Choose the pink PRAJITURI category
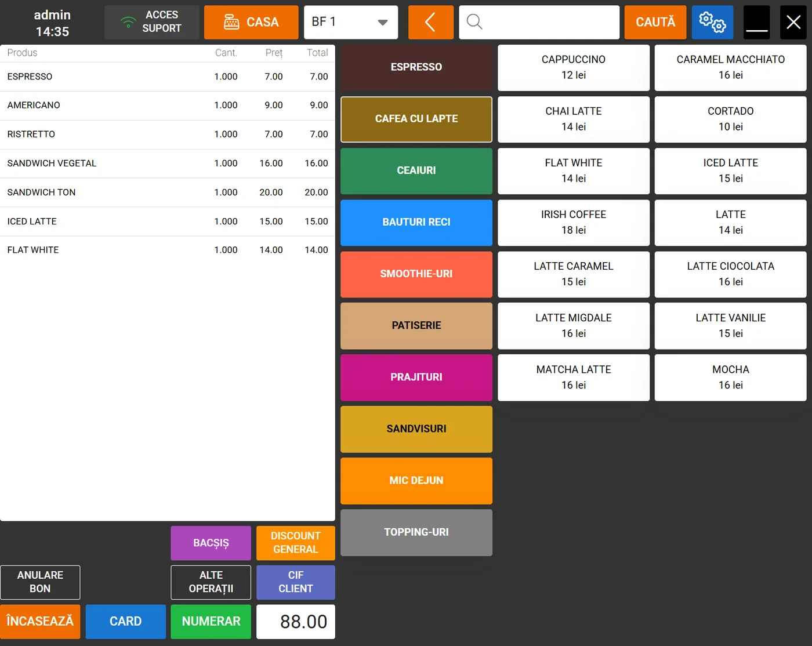The height and width of the screenshot is (646, 812). 416,378
